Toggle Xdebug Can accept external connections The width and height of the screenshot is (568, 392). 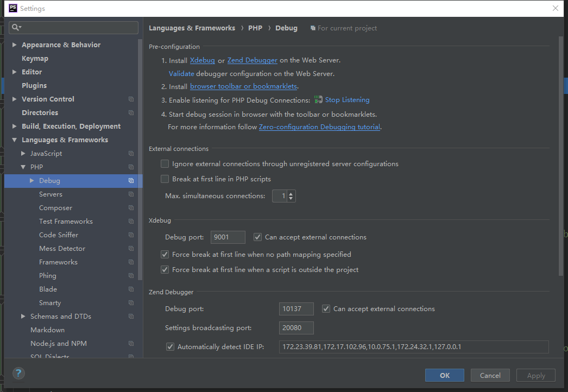pos(258,237)
